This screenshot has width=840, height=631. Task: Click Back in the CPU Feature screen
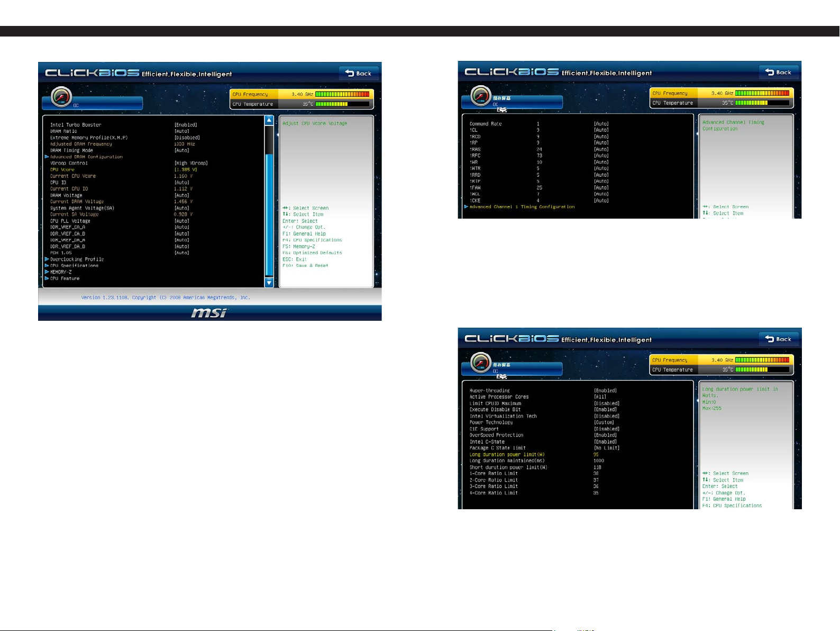pos(779,339)
